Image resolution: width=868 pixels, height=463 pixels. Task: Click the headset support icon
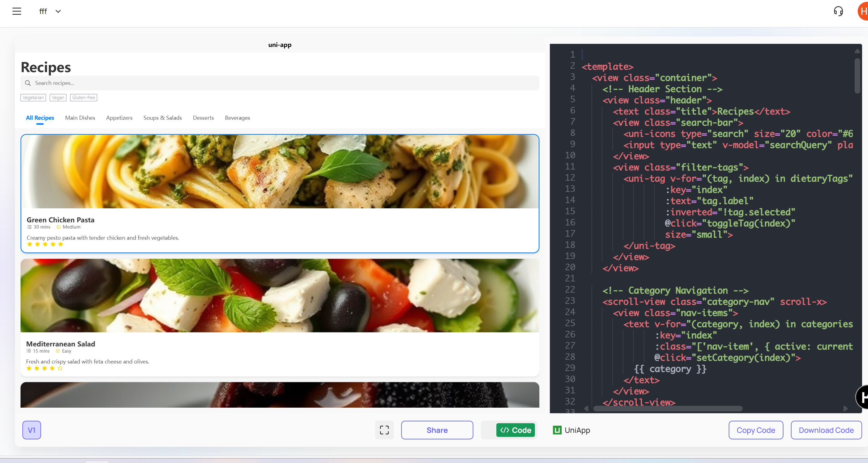click(x=838, y=11)
